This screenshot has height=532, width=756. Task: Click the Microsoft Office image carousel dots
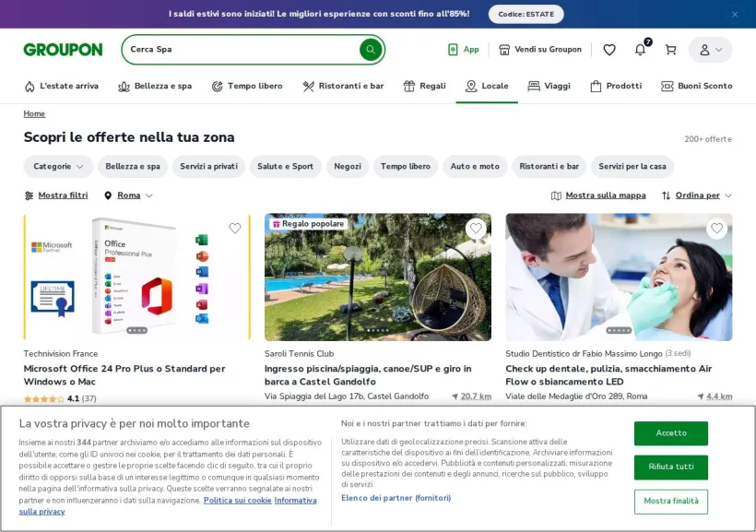(137, 330)
